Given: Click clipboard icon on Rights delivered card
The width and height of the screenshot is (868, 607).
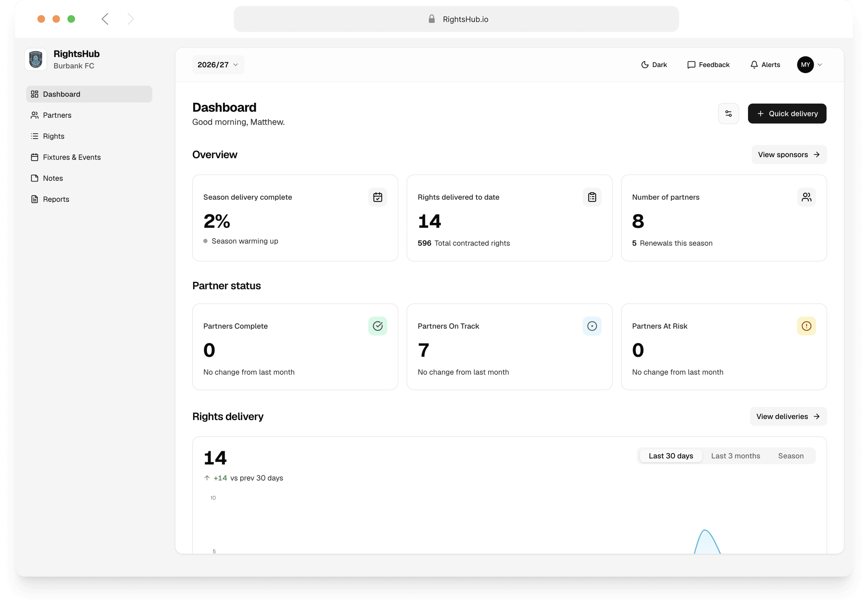Looking at the screenshot, I should 592,197.
